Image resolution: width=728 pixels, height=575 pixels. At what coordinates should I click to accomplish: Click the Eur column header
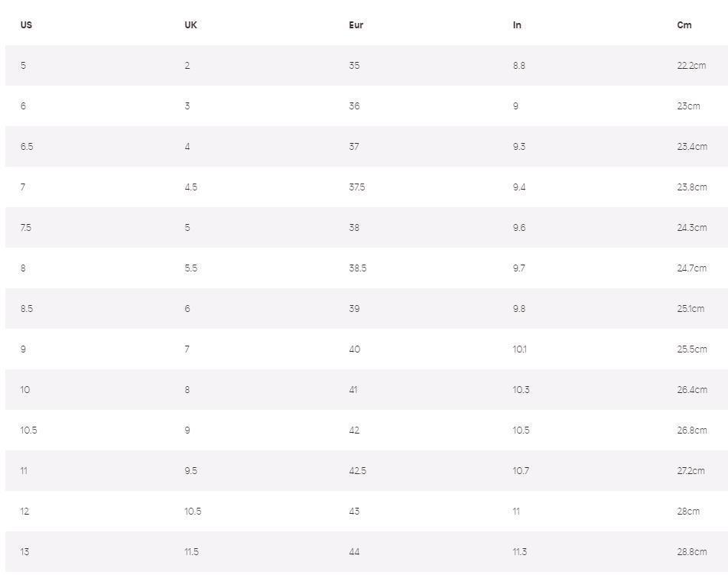[x=356, y=25]
